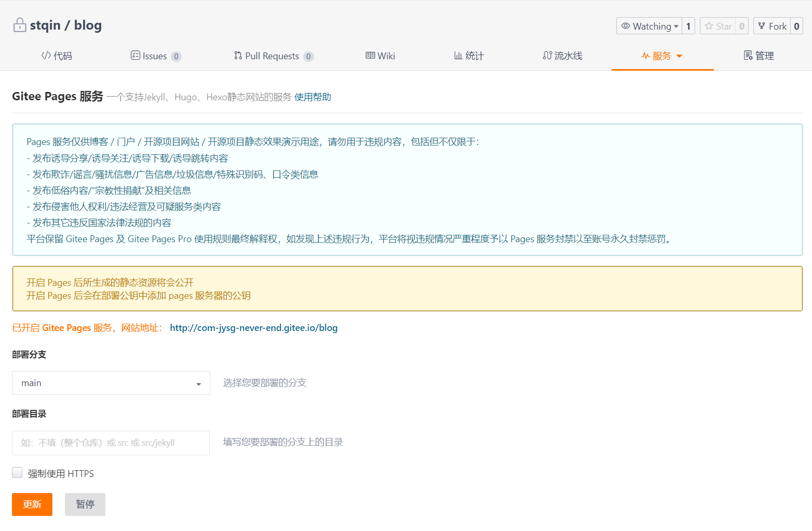Enable the 强制使用 HTTPS checkbox

[17, 473]
